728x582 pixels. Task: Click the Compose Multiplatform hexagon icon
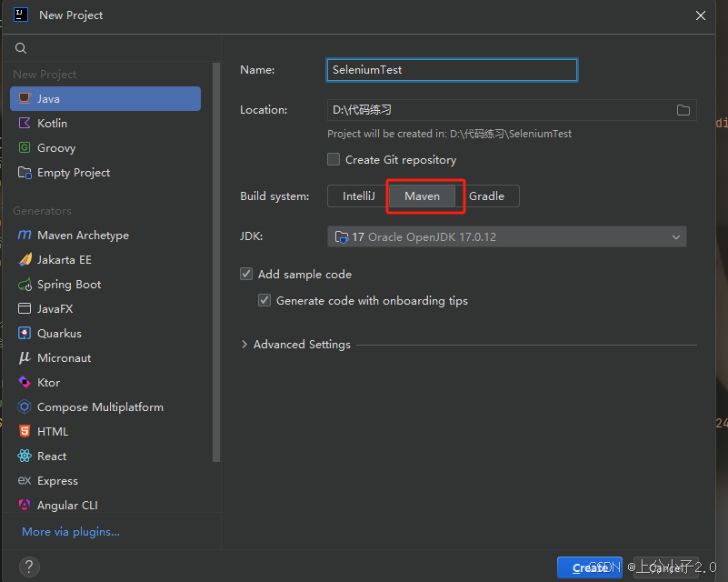click(x=25, y=406)
